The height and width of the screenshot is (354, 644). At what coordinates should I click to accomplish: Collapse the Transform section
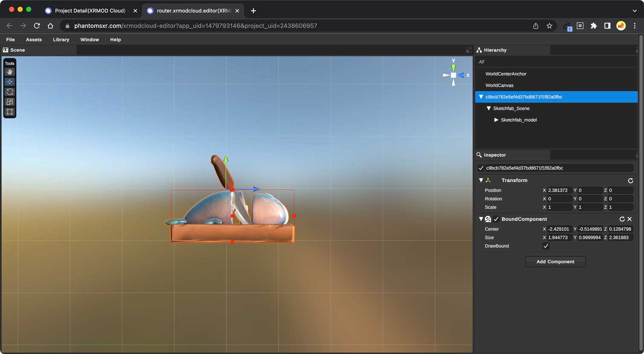coord(481,180)
